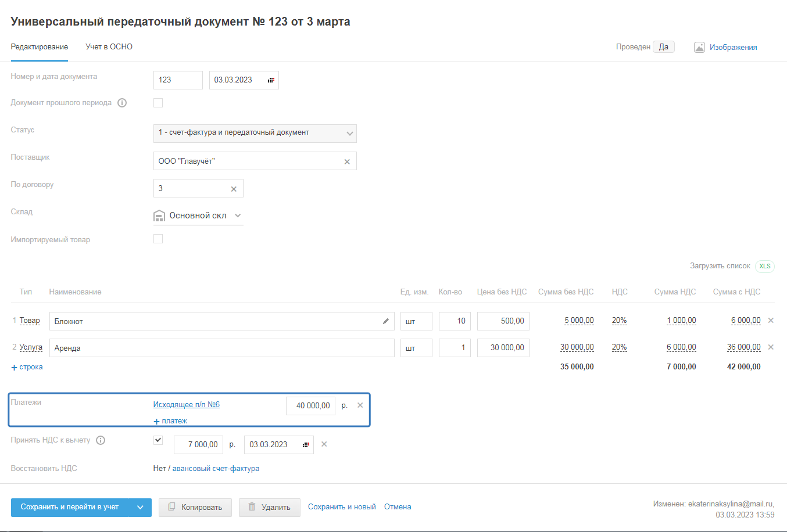Open the Изображения link
This screenshot has width=787, height=532.
coord(733,48)
